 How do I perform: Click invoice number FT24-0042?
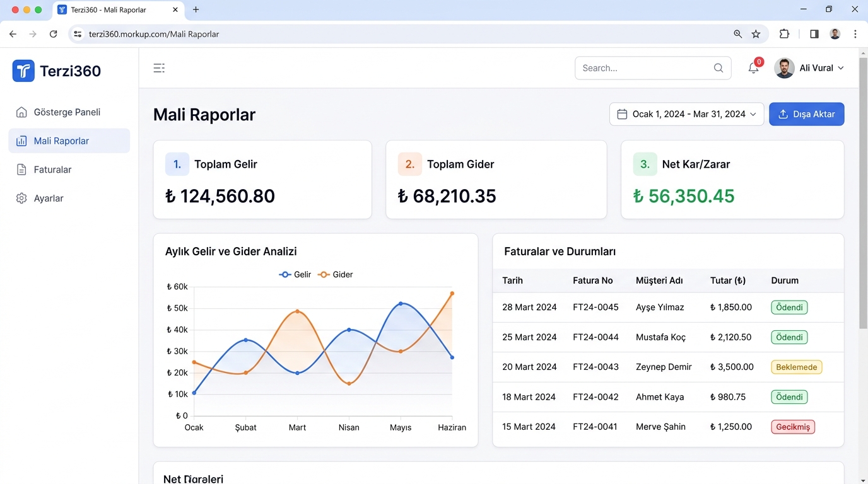pos(595,397)
